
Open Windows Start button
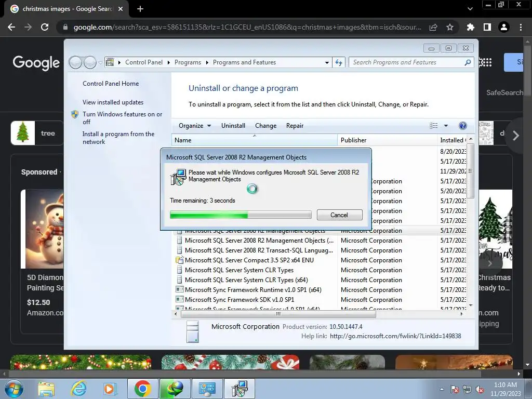tap(14, 389)
